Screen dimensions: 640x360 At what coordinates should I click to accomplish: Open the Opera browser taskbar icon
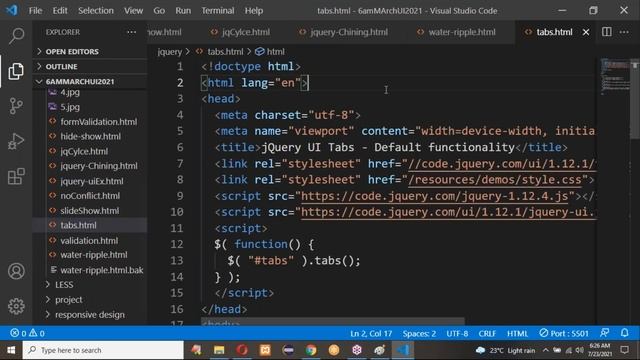242,350
